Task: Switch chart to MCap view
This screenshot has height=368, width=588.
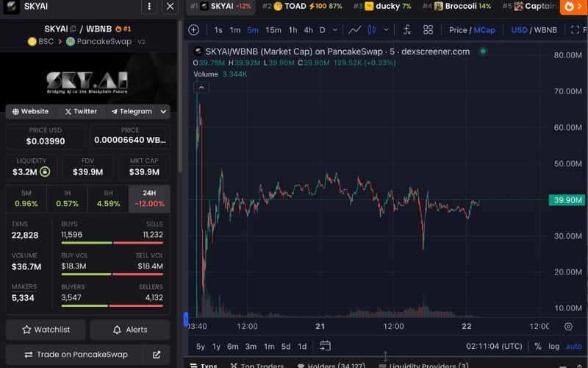Action: pyautogui.click(x=484, y=30)
